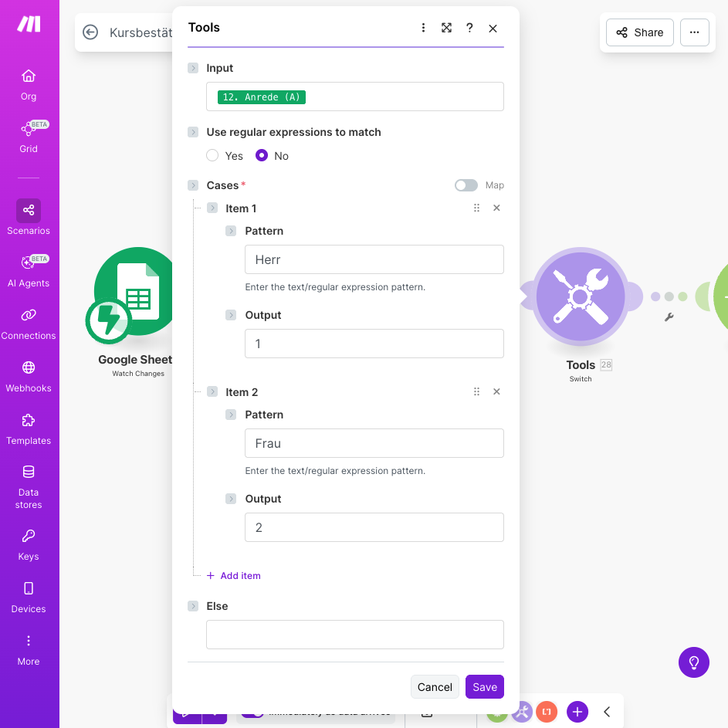
Task: Remove Item 2 from Cases
Action: pyautogui.click(x=496, y=391)
